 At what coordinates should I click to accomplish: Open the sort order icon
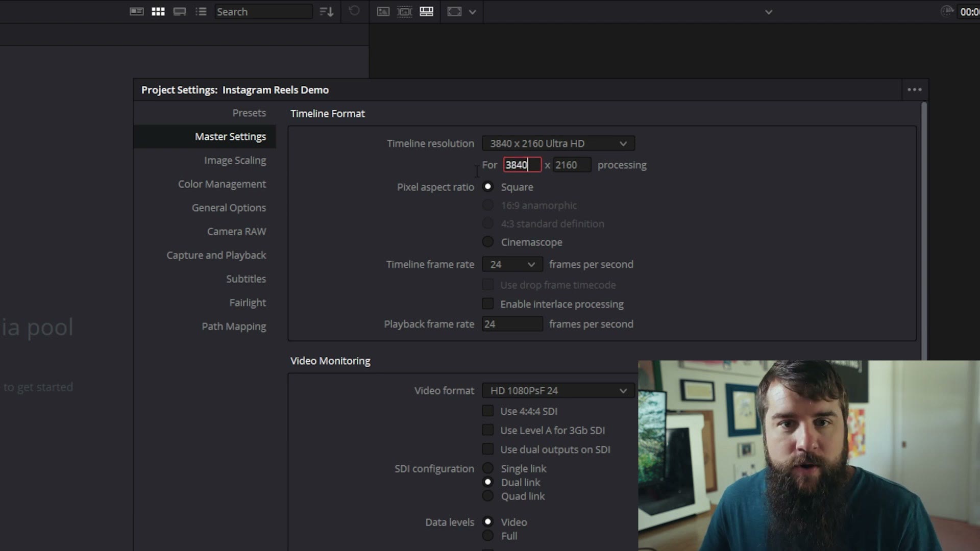326,11
